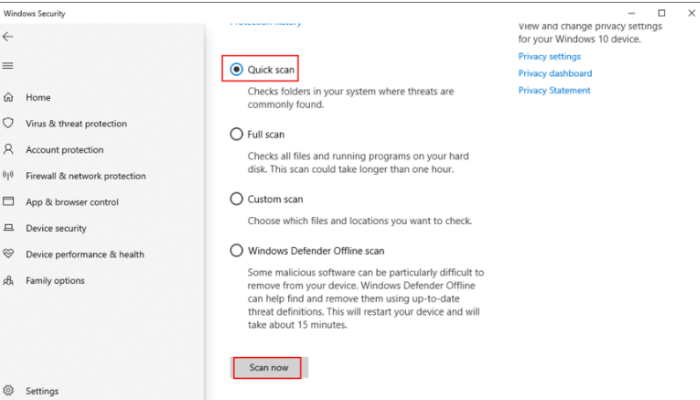Viewport: 700px width, 400px height.
Task: Click the Firewall & network antenna icon
Action: 8,175
